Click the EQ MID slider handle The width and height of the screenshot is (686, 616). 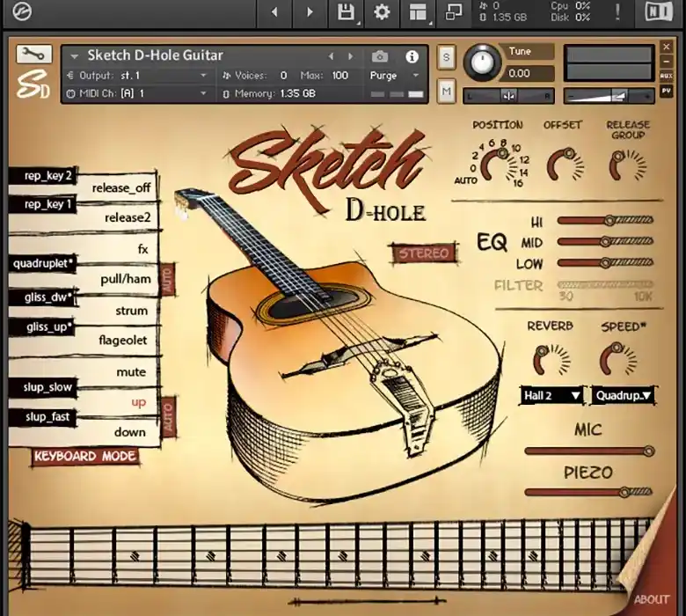click(x=605, y=242)
